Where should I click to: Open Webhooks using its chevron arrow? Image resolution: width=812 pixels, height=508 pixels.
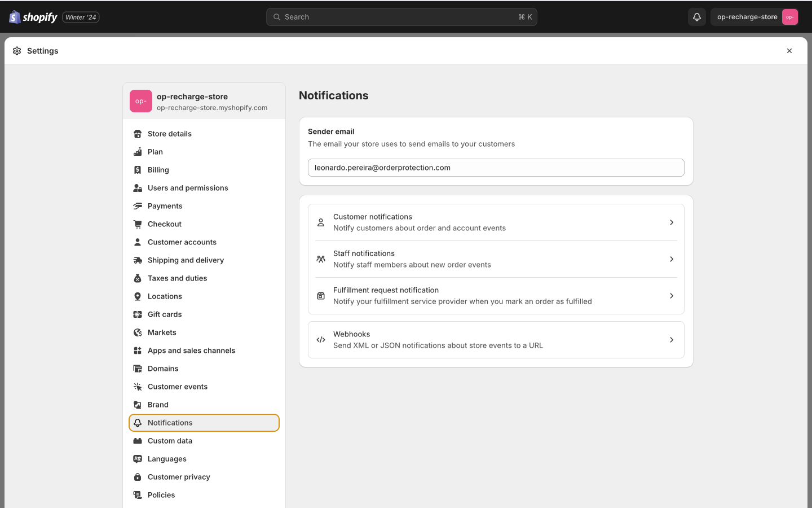coord(672,340)
